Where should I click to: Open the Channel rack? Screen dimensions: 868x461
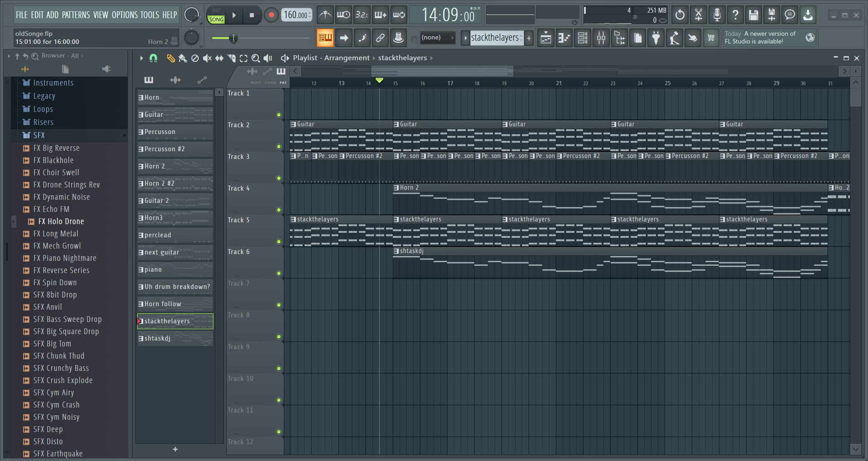[x=583, y=38]
